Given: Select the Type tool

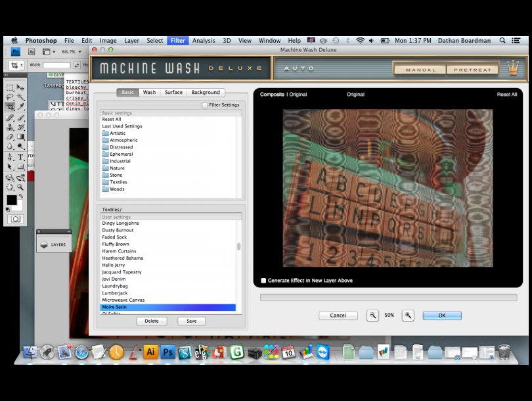Looking at the screenshot, I should [21, 157].
